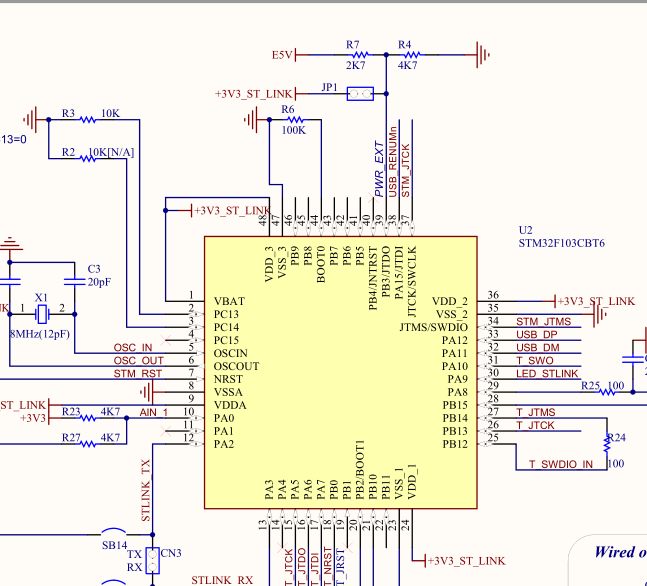Viewport: 647px width, 586px height.
Task: Click ground symbol at VSS_2 pin 35
Action: [599, 314]
